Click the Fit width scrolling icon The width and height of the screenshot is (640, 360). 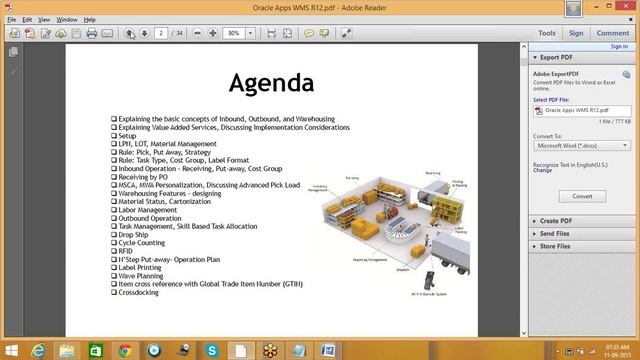pyautogui.click(x=272, y=33)
